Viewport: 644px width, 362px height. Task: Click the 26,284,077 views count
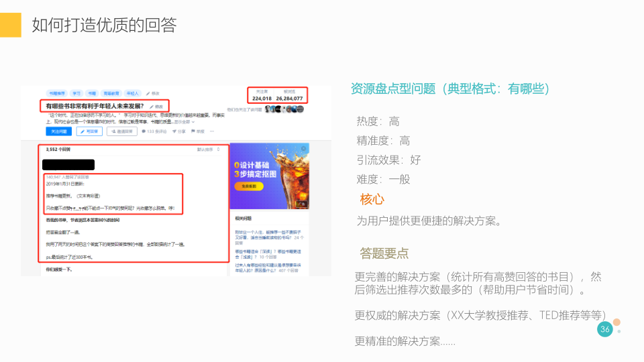click(289, 99)
